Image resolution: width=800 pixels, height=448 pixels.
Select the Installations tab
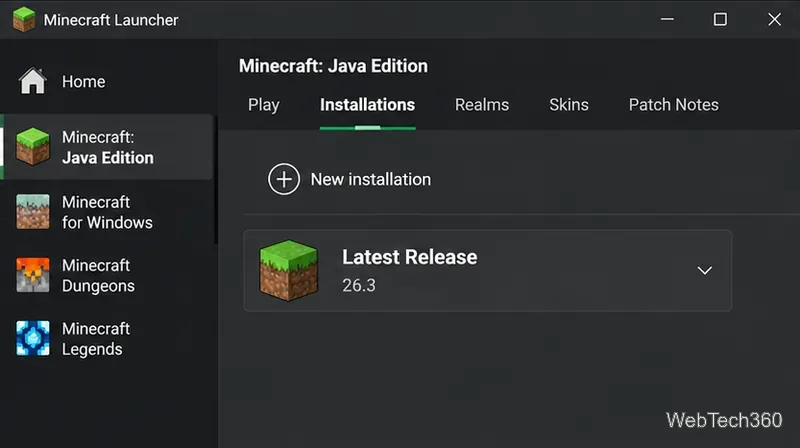[367, 105]
